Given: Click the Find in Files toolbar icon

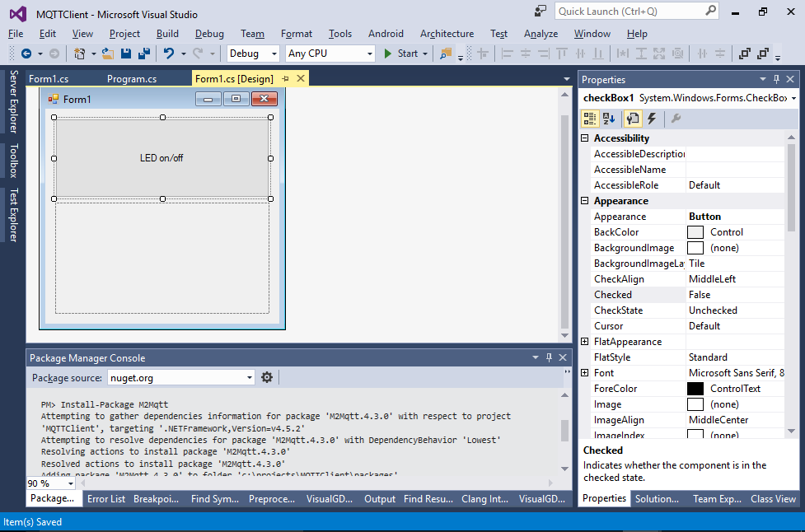Looking at the screenshot, I should pos(446,54).
